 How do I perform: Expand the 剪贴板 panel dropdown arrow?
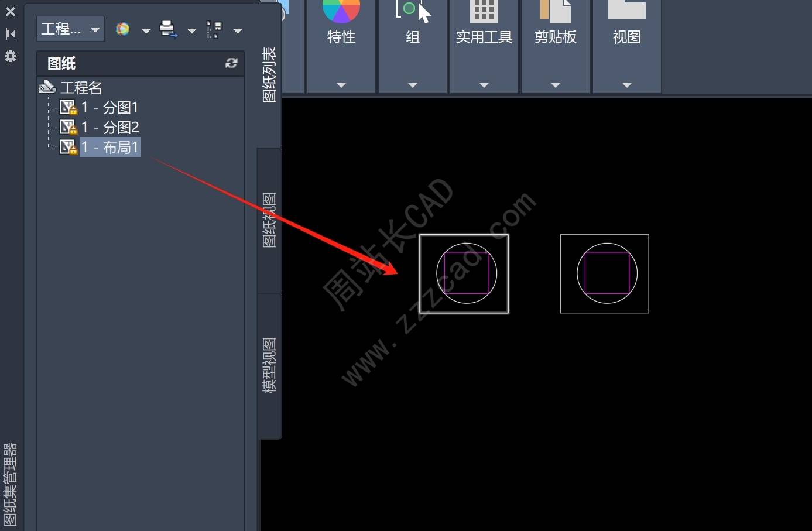tap(556, 85)
